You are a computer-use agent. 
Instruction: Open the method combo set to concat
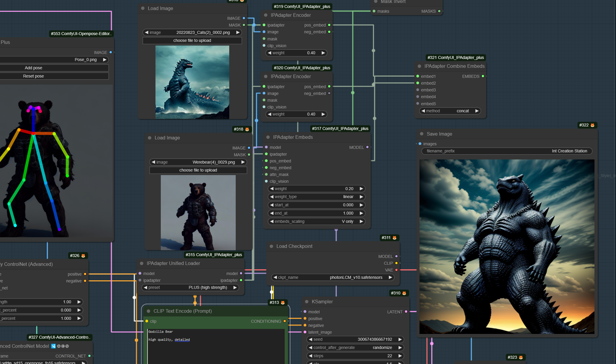450,111
